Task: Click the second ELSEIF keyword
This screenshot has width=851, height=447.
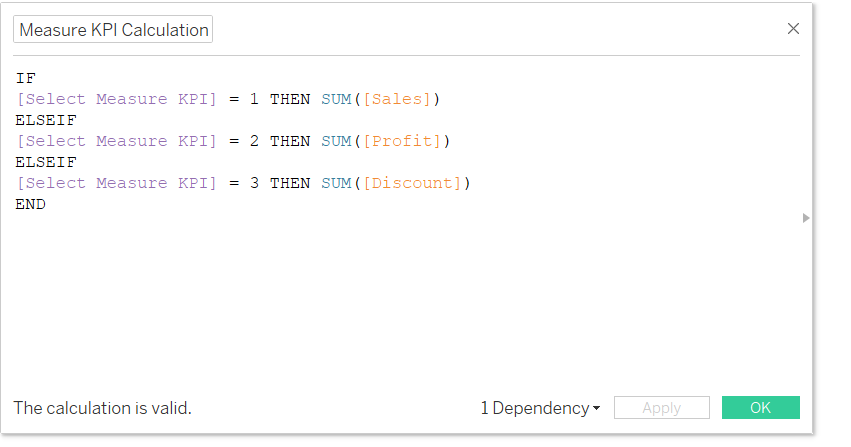Action: tap(46, 162)
